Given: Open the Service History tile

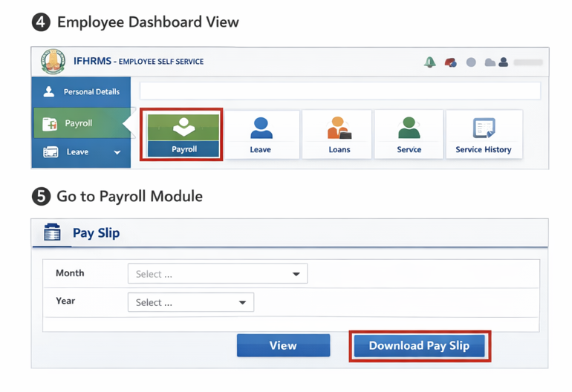Looking at the screenshot, I should (x=484, y=134).
